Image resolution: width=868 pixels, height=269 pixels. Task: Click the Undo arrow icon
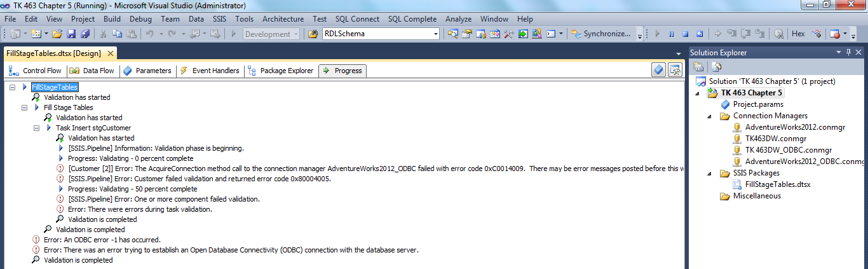150,34
